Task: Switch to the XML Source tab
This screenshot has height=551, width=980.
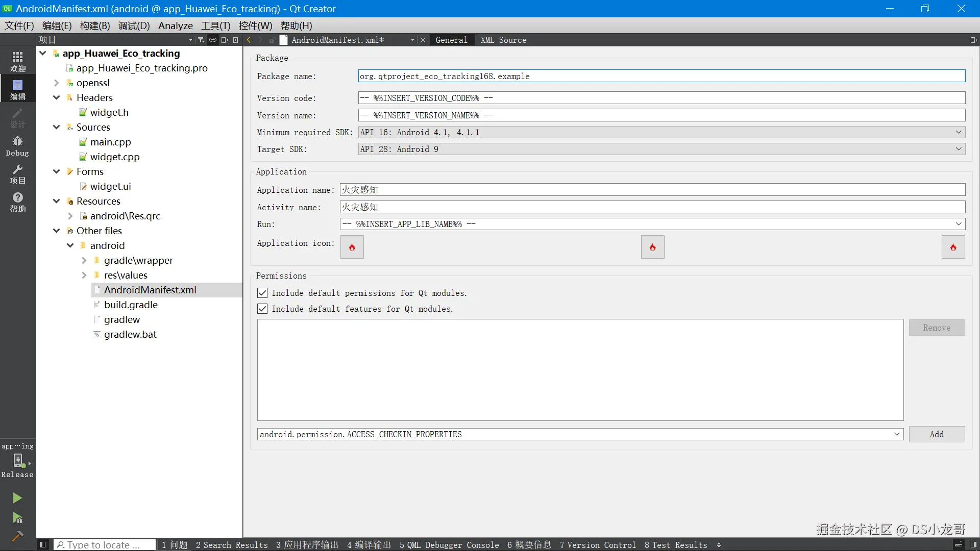Action: click(503, 40)
